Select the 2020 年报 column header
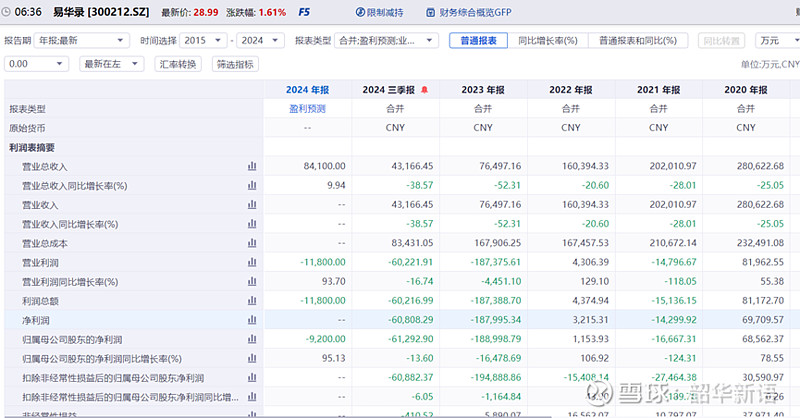Screen dimensions: 800x418 [745, 90]
